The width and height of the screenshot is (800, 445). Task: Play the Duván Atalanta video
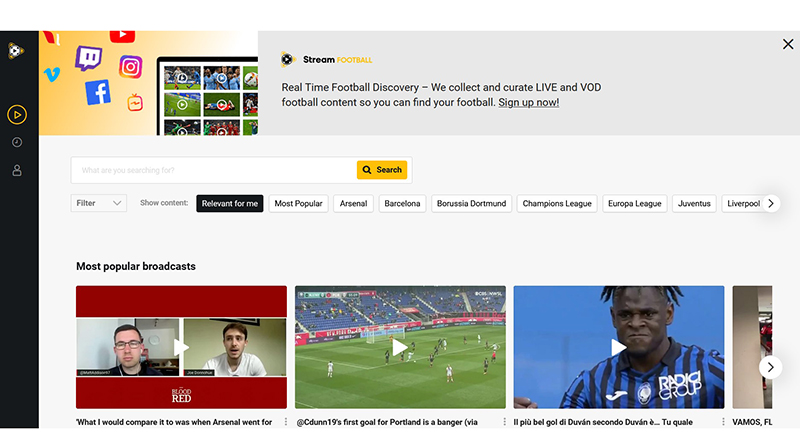point(618,347)
